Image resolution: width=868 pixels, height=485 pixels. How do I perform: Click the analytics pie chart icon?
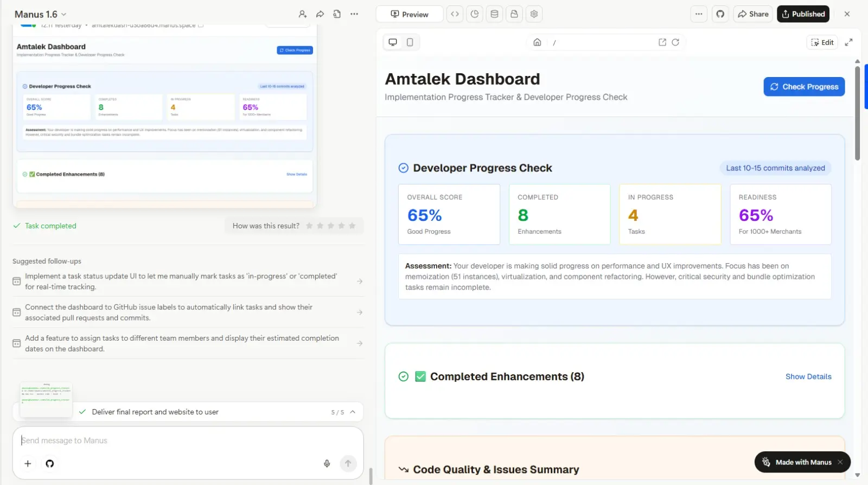coord(475,14)
